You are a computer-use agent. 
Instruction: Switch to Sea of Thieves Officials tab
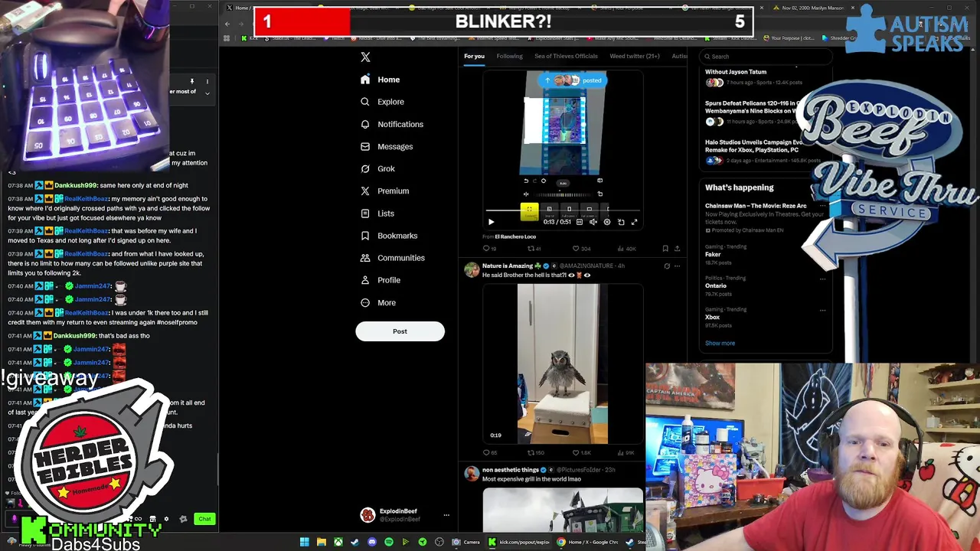pos(566,56)
